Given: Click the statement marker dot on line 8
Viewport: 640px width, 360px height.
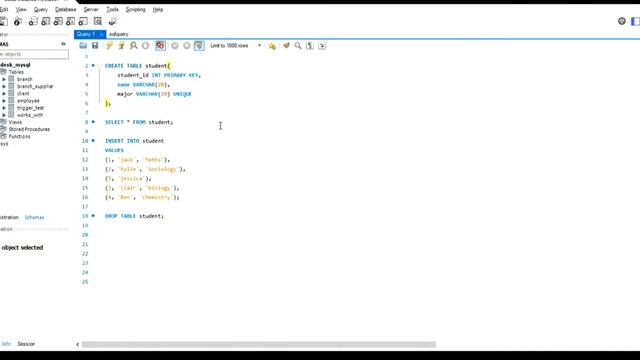Looking at the screenshot, I should pos(93,122).
